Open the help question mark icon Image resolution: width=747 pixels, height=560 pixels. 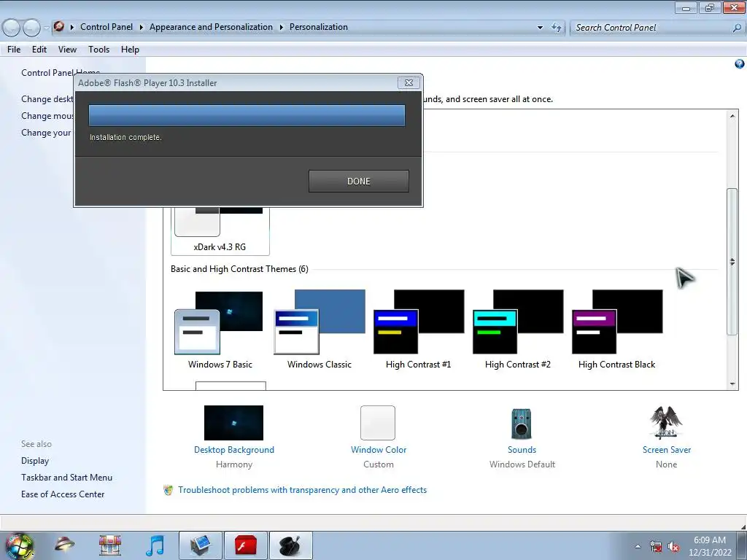[x=740, y=64]
